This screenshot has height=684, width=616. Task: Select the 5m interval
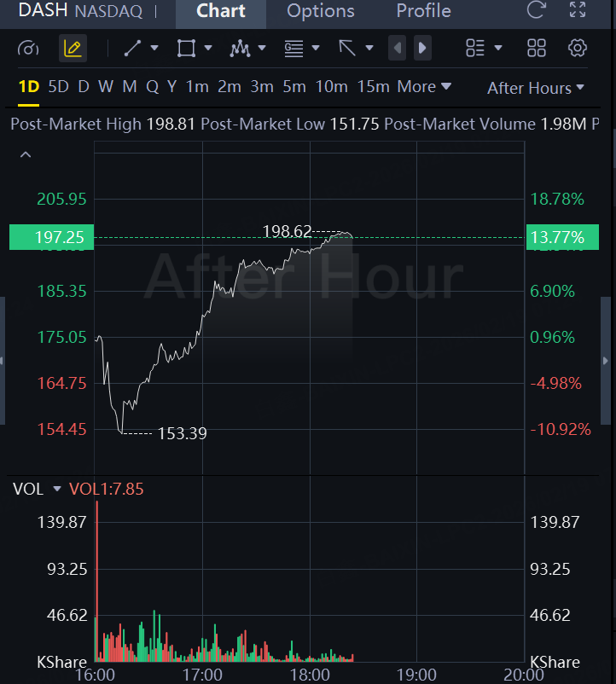tap(294, 87)
